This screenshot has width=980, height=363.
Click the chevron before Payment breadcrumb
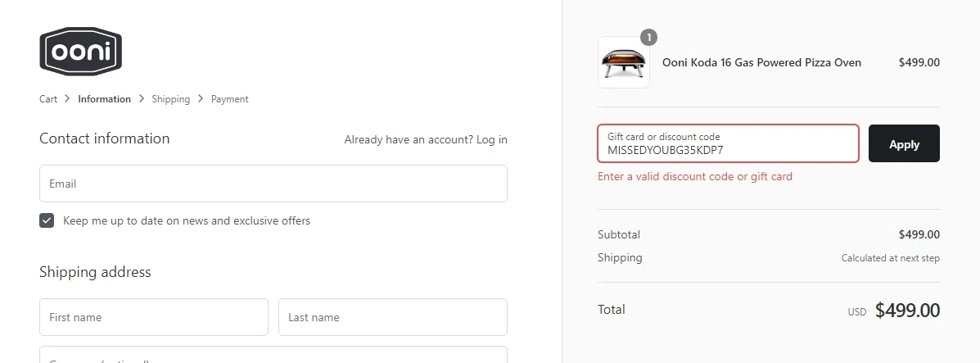tap(201, 99)
